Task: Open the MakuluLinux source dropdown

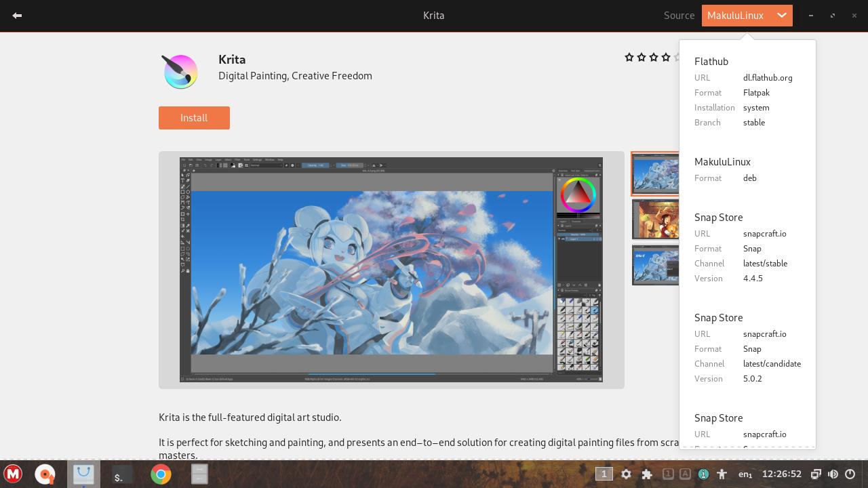Action: pos(747,15)
